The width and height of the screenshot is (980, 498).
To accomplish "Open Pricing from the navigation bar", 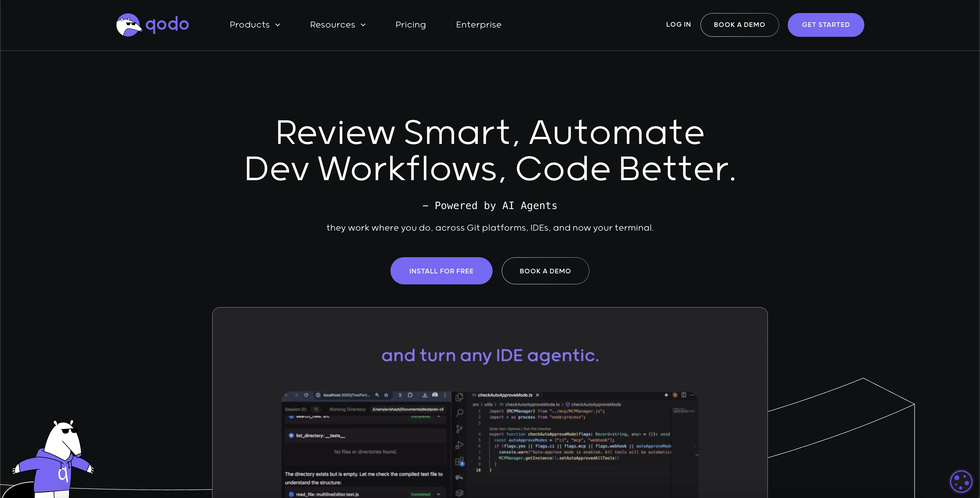I will click(x=411, y=24).
